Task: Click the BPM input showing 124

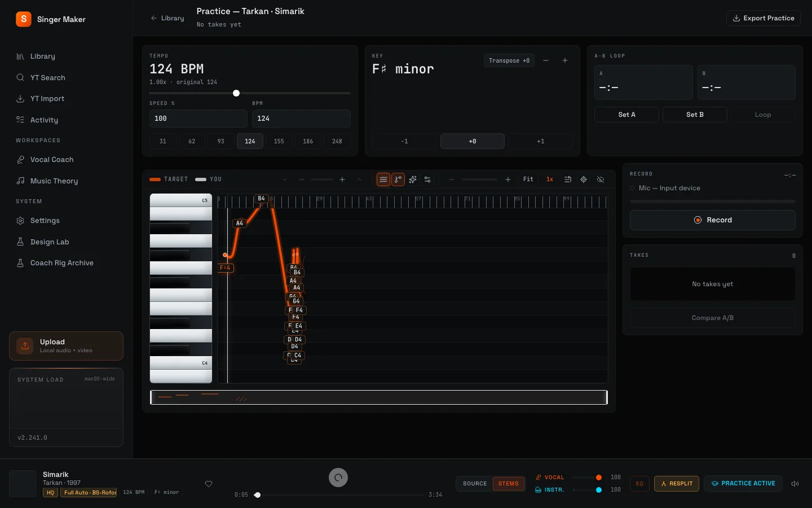Action: (301, 119)
